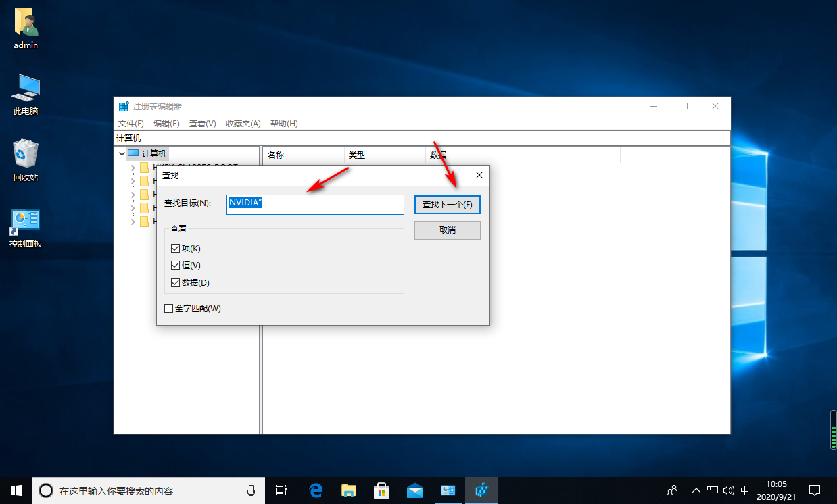Close the 查找 dialog
The height and width of the screenshot is (504, 837).
pyautogui.click(x=479, y=175)
